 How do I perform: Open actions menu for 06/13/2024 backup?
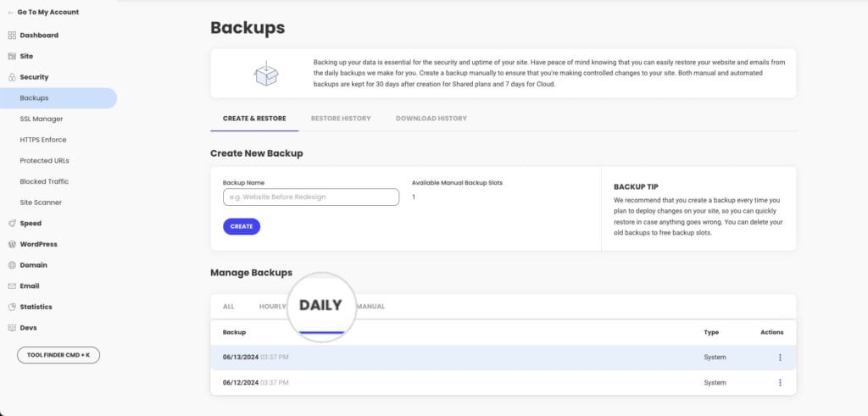click(780, 358)
